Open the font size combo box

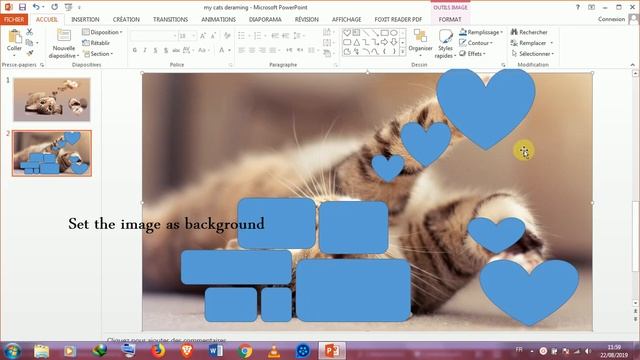(188, 36)
